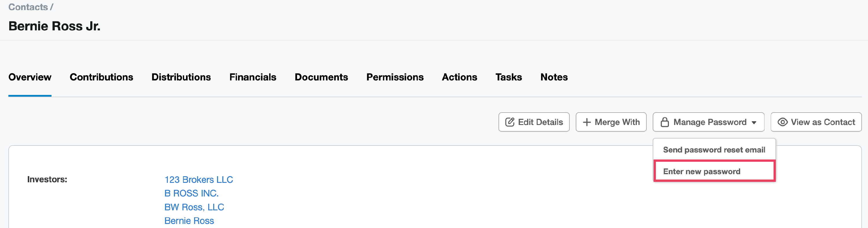This screenshot has height=228, width=868.
Task: Go to the Financials tab
Action: point(252,77)
